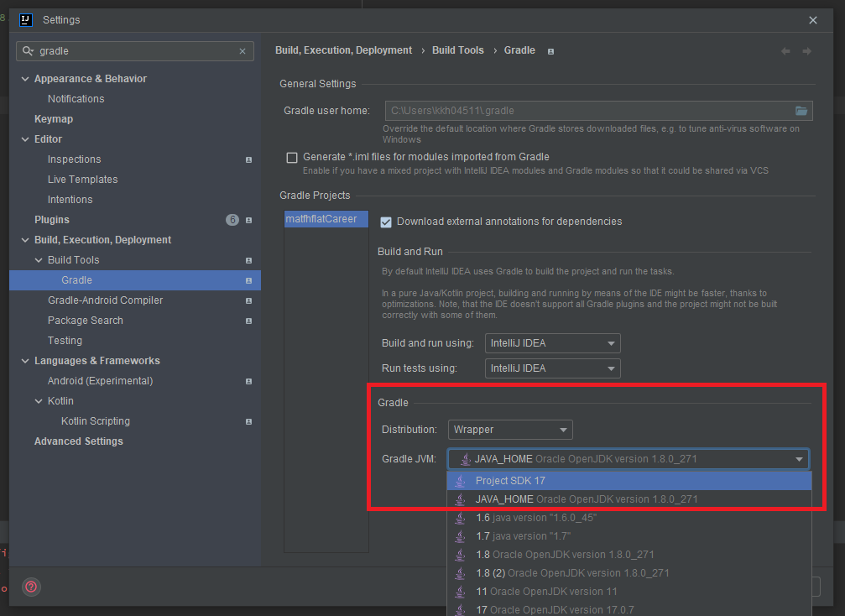Enable Generate *.iml files for modules checkbox

(x=292, y=157)
